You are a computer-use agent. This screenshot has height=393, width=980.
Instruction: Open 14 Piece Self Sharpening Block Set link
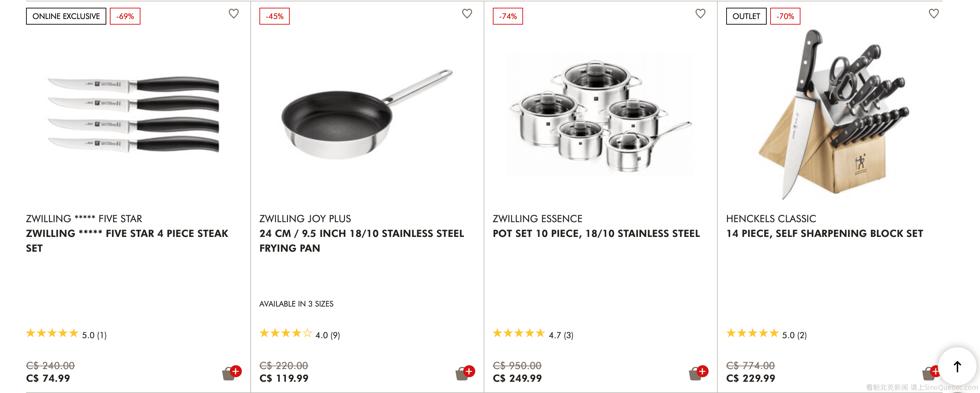point(824,233)
